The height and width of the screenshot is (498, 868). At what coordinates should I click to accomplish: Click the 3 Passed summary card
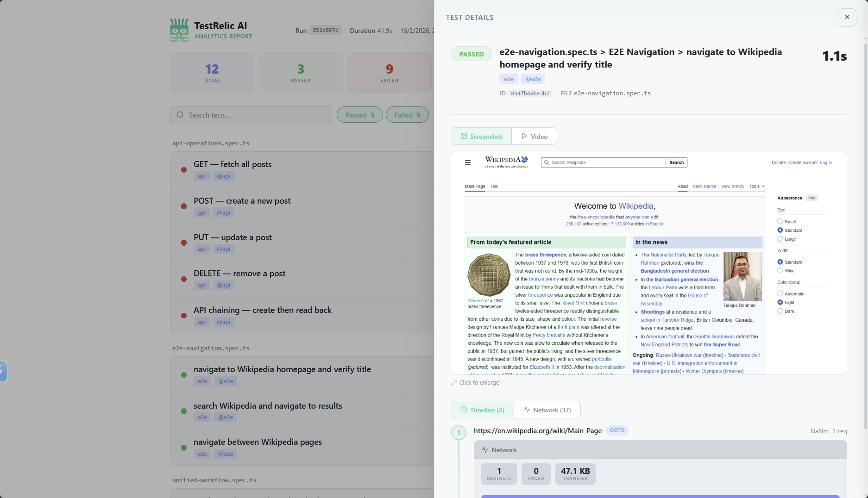(301, 73)
